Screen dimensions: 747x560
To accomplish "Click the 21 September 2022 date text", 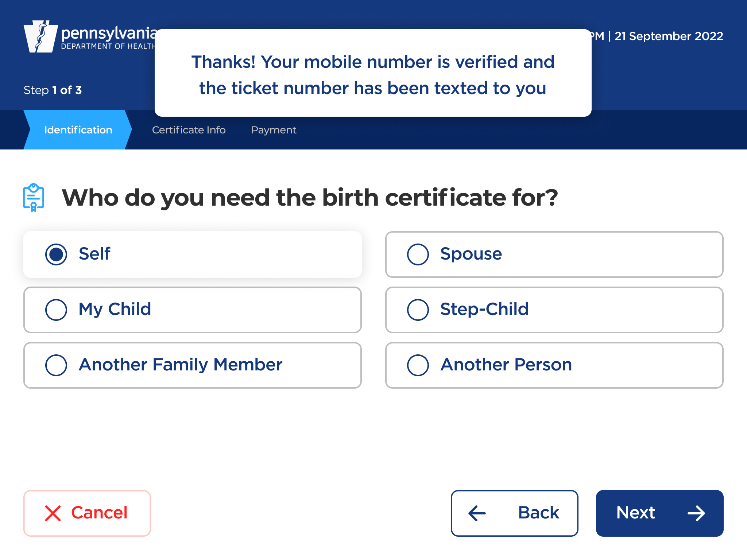I will tap(669, 36).
